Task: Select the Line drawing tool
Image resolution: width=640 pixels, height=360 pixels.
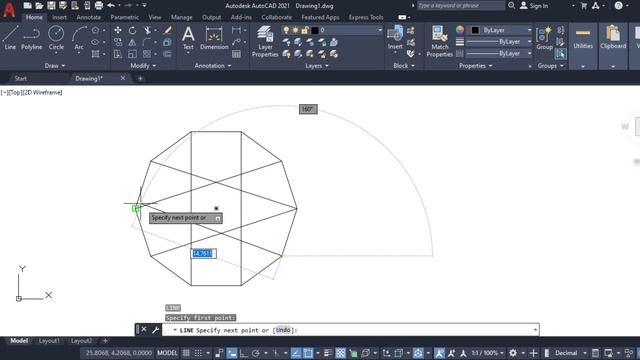Action: (x=10, y=38)
